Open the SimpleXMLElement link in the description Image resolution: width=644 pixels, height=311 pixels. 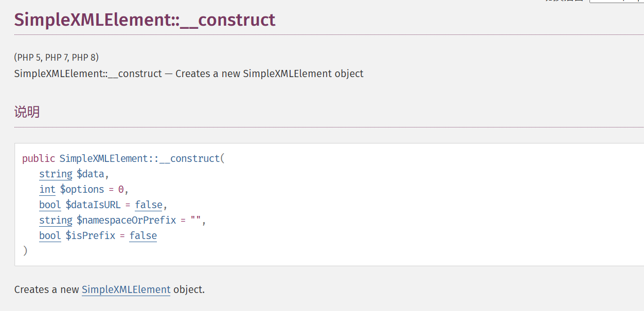click(126, 289)
